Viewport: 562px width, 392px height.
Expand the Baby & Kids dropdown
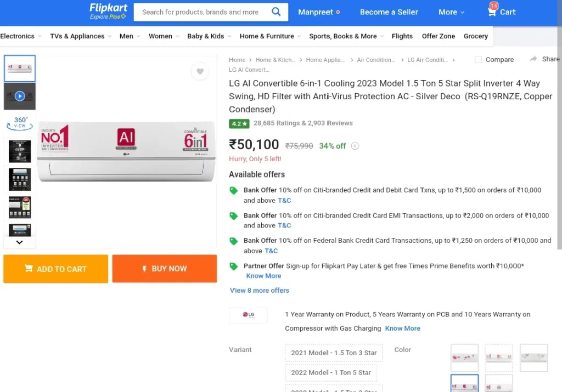point(209,36)
